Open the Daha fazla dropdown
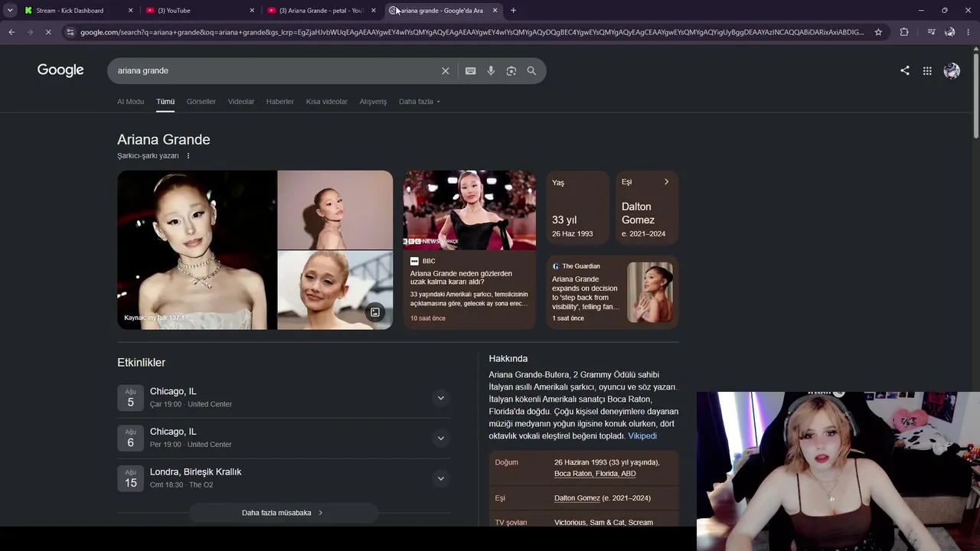This screenshot has height=551, width=980. tap(420, 102)
